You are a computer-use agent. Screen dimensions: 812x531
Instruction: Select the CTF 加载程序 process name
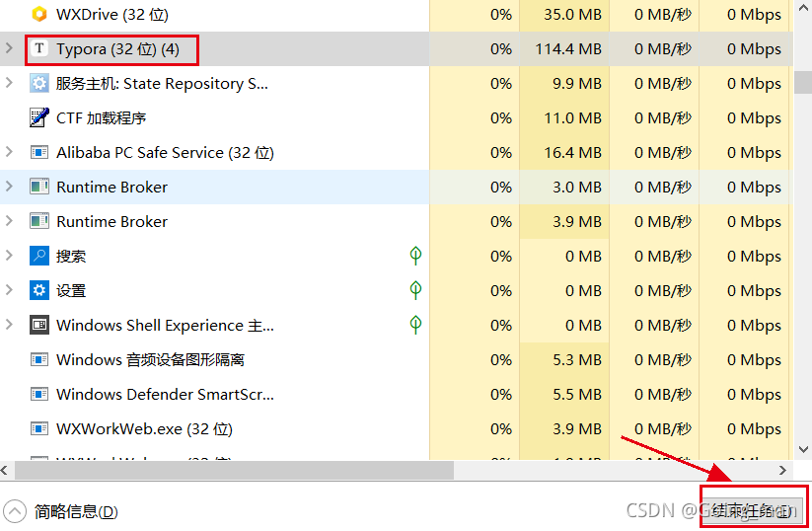click(x=102, y=118)
